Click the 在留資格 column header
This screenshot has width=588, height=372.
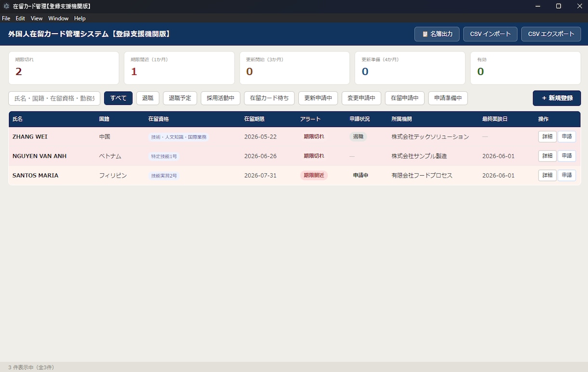[159, 119]
